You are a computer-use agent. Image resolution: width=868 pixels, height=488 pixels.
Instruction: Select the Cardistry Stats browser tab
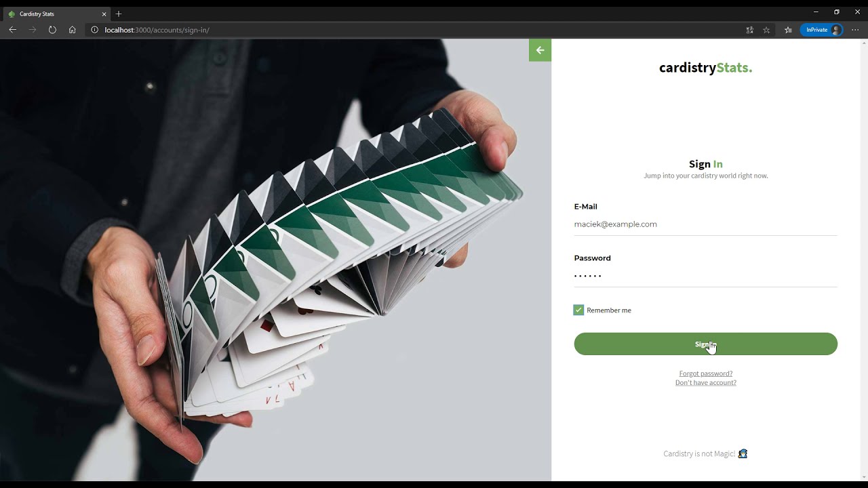point(57,14)
